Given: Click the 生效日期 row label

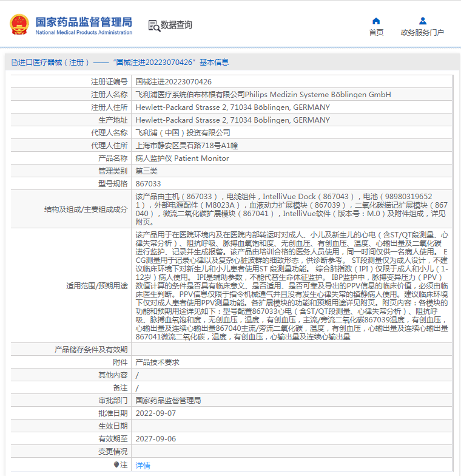Looking at the screenshot, I should [113, 426].
